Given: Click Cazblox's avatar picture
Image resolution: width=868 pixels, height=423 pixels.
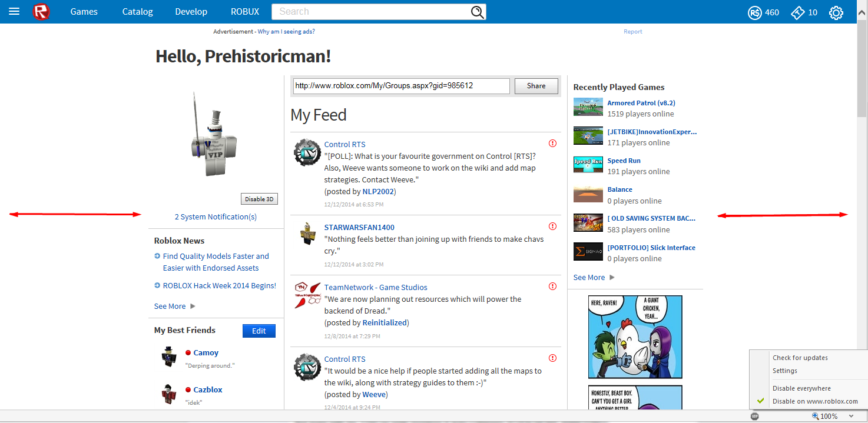Looking at the screenshot, I should (170, 394).
